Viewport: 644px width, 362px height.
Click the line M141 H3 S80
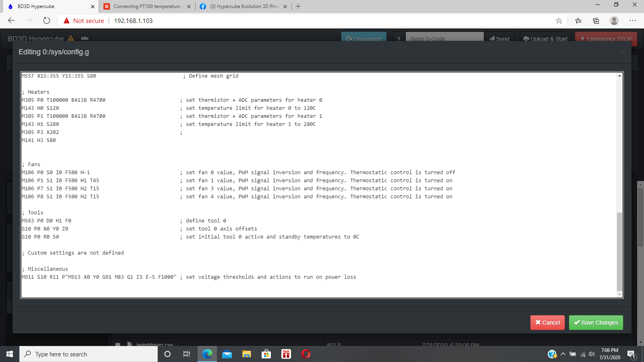[x=39, y=140]
